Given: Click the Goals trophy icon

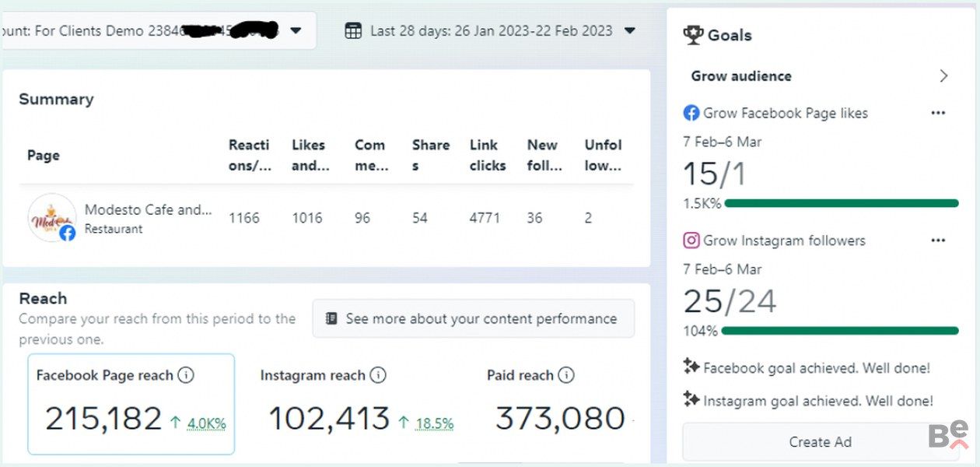Looking at the screenshot, I should [x=692, y=35].
